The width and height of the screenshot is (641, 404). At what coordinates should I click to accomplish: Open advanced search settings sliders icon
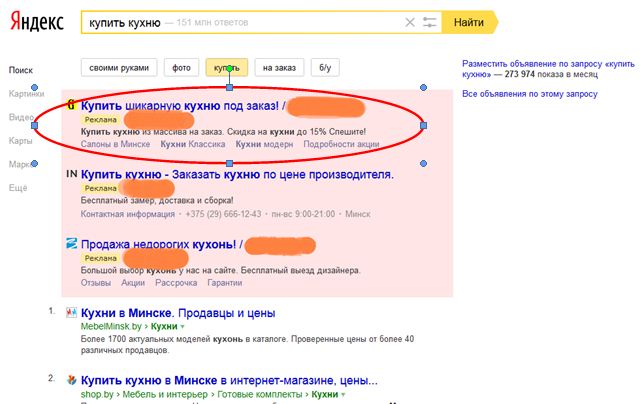[429, 22]
